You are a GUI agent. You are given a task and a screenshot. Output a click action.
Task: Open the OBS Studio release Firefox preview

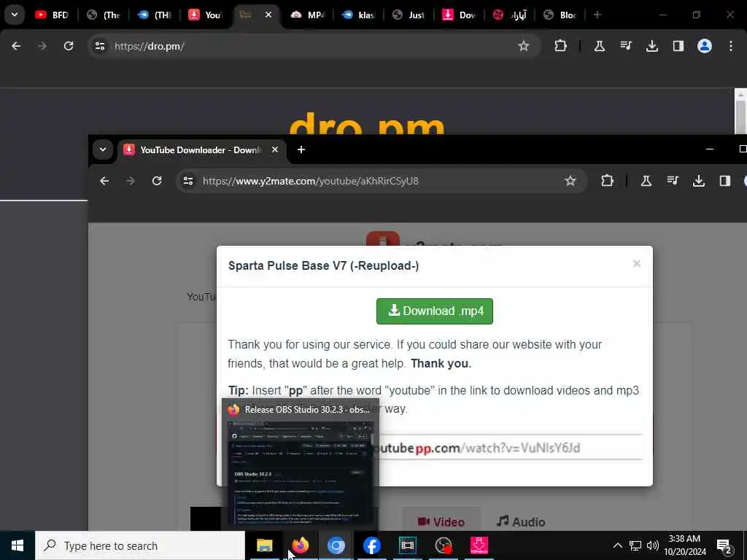click(300, 464)
